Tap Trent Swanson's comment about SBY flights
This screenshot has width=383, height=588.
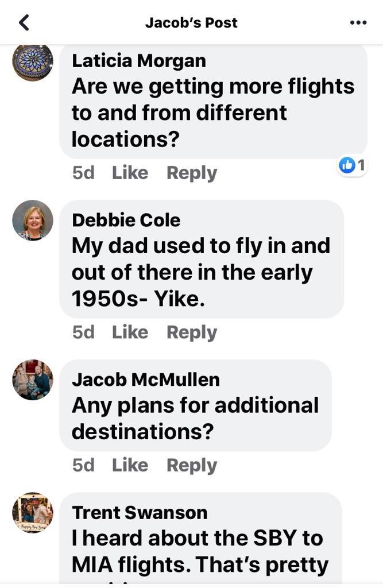click(x=200, y=551)
